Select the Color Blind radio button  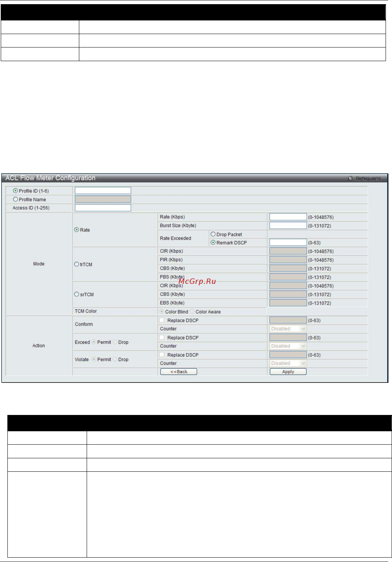tap(162, 311)
